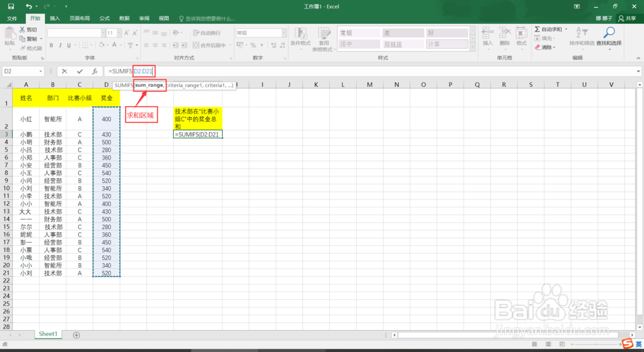Image resolution: width=644 pixels, height=352 pixels.
Task: Switch to the 插入 ribbon tab
Action: point(55,19)
